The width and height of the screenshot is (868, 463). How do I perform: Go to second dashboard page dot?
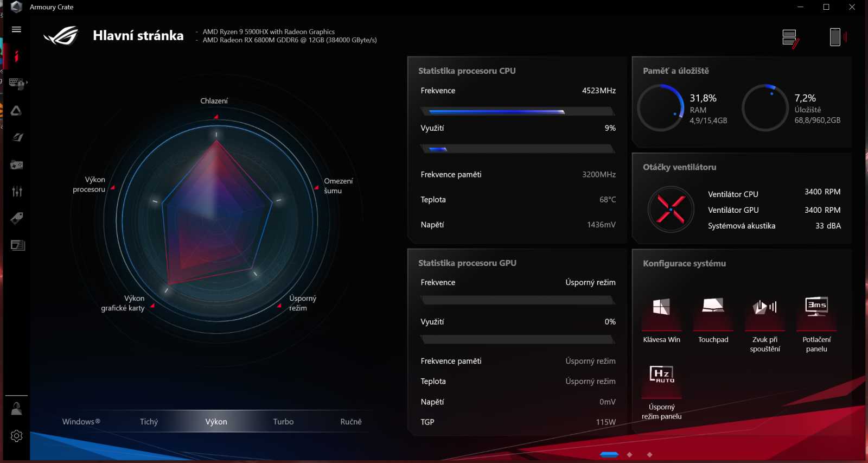[x=629, y=454]
